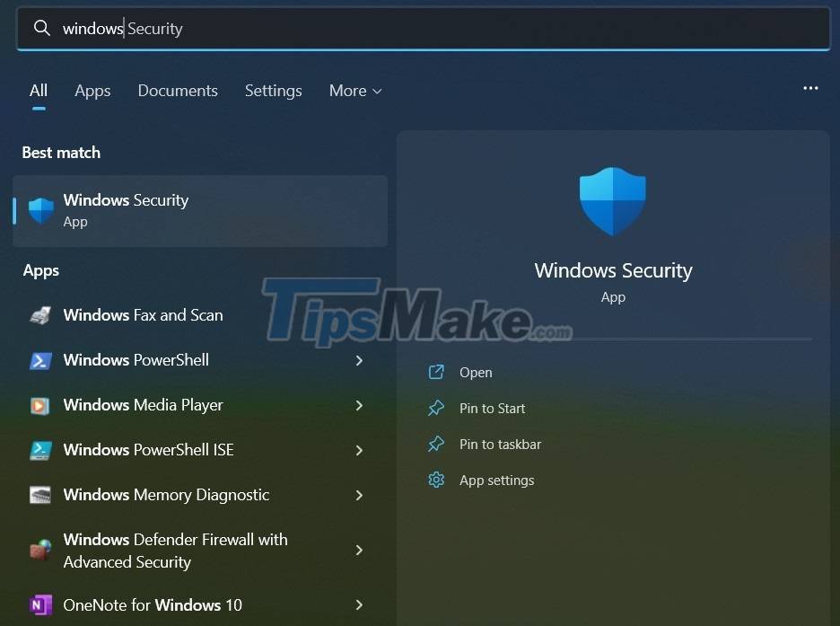The height and width of the screenshot is (626, 840).
Task: Click the Windows PowerShell icon
Action: click(x=40, y=360)
